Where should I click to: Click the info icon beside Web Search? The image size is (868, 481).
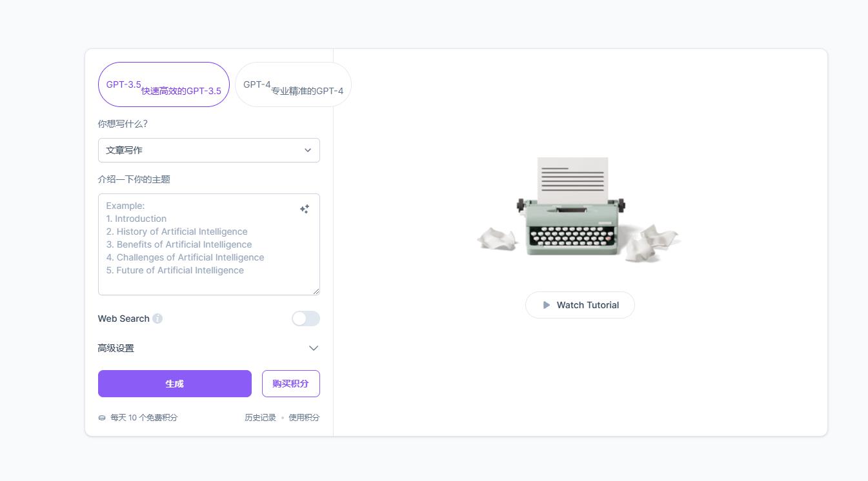[157, 319]
